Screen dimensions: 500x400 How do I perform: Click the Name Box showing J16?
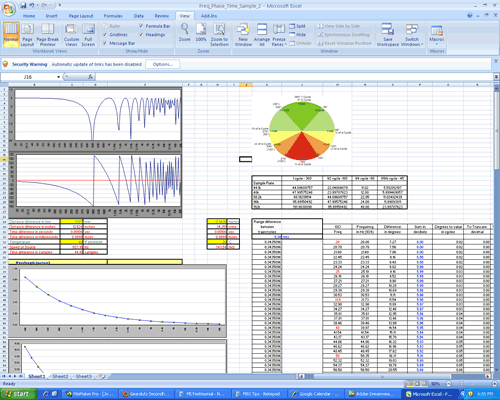[28, 77]
